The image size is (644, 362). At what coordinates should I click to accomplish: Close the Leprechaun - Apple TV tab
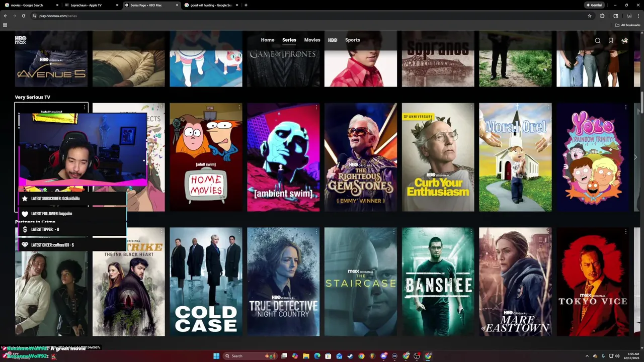(x=117, y=5)
